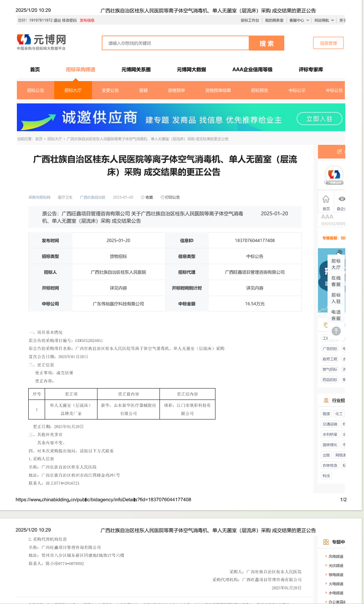Select 元博网关系圈 in main navigation
This screenshot has width=364, height=604.
tap(136, 70)
